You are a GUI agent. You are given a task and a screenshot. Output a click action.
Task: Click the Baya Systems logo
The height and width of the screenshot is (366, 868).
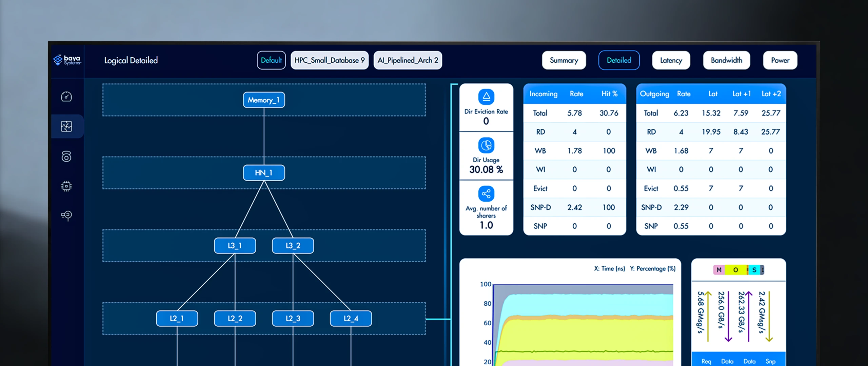(x=67, y=60)
